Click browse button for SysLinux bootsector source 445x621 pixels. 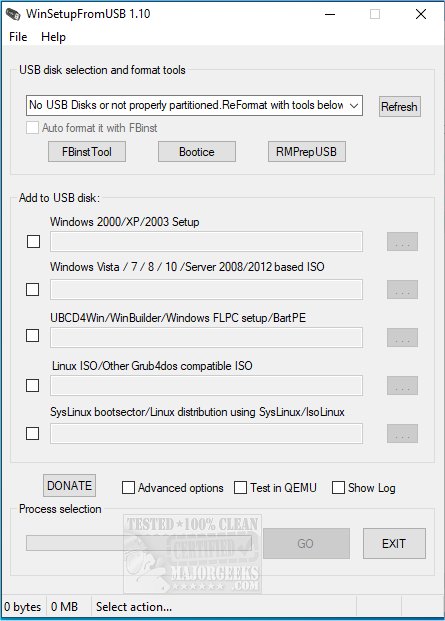tap(402, 434)
